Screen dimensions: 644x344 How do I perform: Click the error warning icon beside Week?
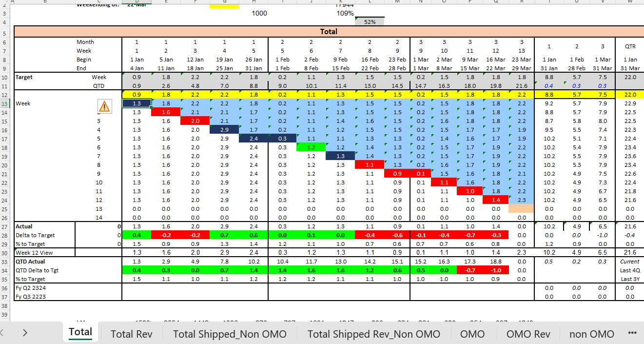coord(104,106)
